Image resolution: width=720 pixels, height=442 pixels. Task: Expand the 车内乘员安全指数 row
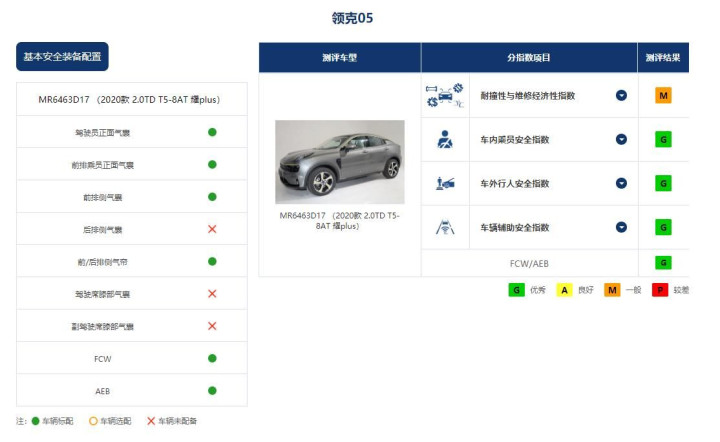621,140
